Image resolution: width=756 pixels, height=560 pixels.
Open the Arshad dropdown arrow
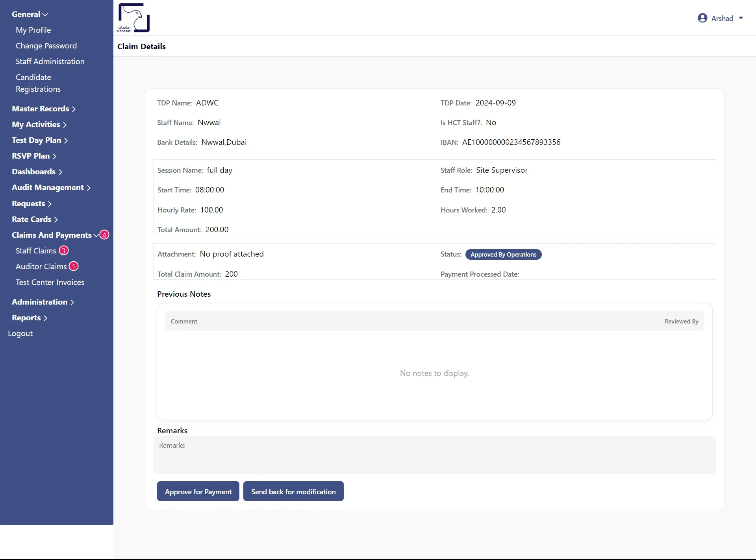tap(741, 18)
